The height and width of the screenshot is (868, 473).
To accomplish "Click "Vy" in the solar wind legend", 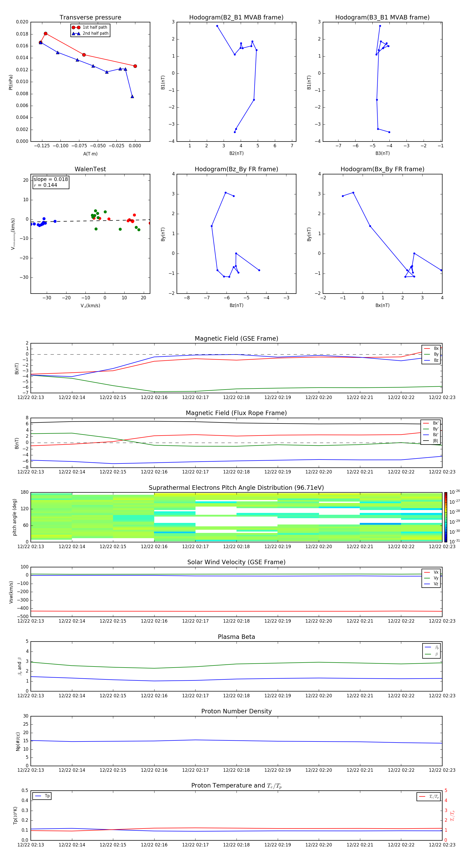I will [x=436, y=578].
